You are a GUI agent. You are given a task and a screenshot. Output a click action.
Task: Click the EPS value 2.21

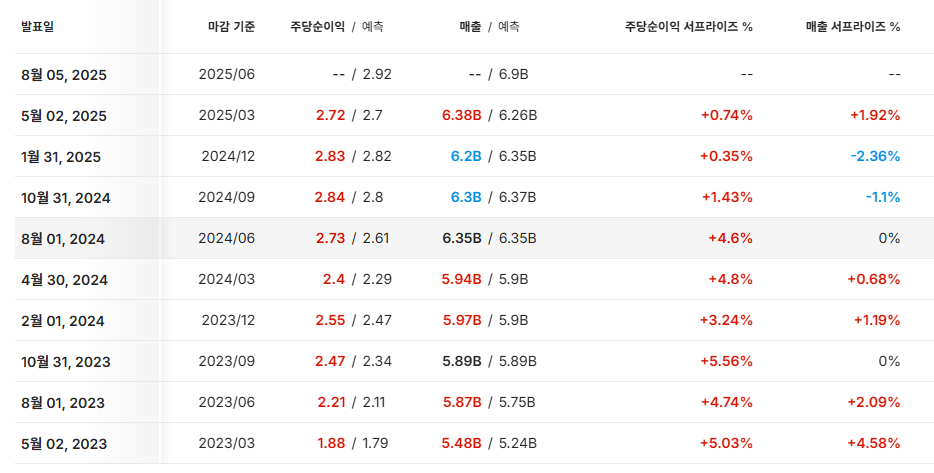tap(331, 403)
